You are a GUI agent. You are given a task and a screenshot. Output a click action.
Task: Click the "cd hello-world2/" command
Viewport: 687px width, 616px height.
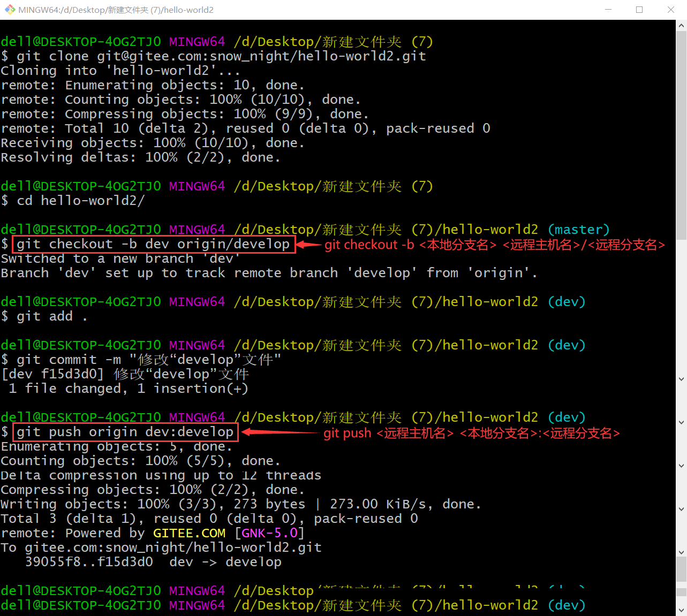click(x=81, y=201)
